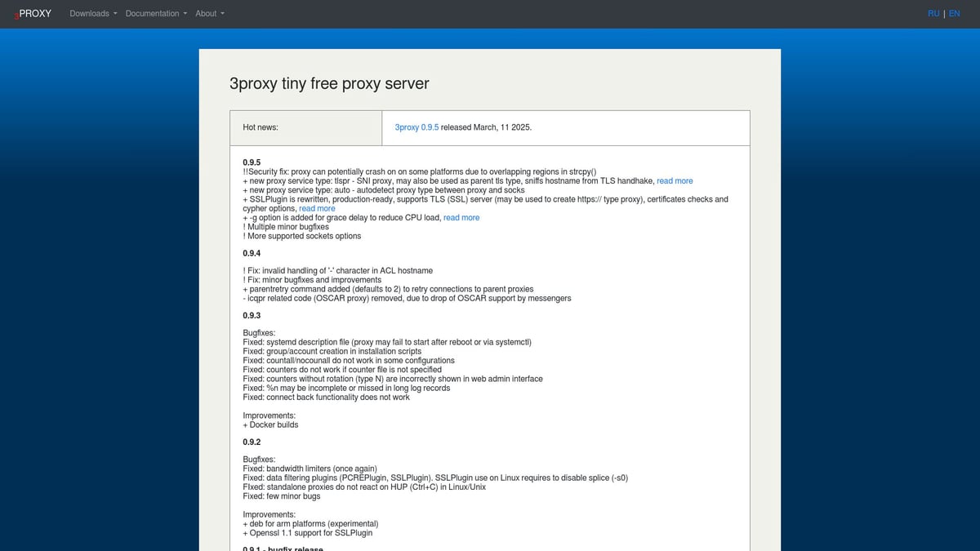The image size is (980, 551).
Task: Click read more after tlspr SNI proxy line
Action: click(x=675, y=181)
